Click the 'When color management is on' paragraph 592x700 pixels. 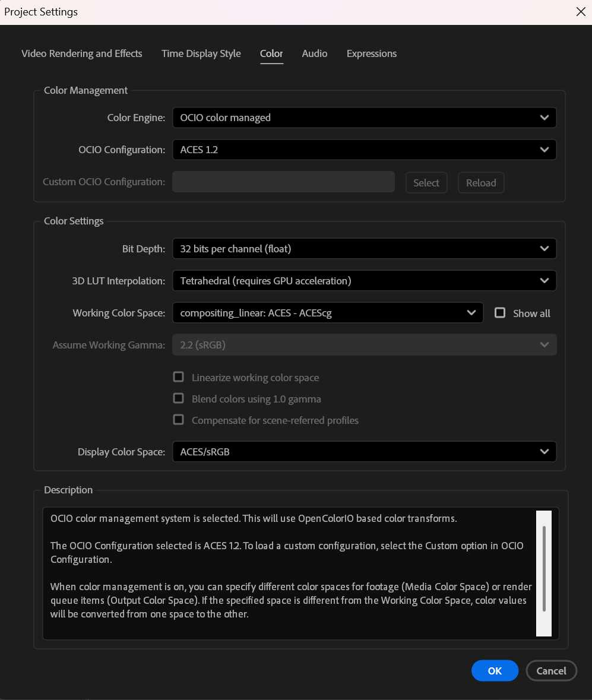(x=290, y=600)
